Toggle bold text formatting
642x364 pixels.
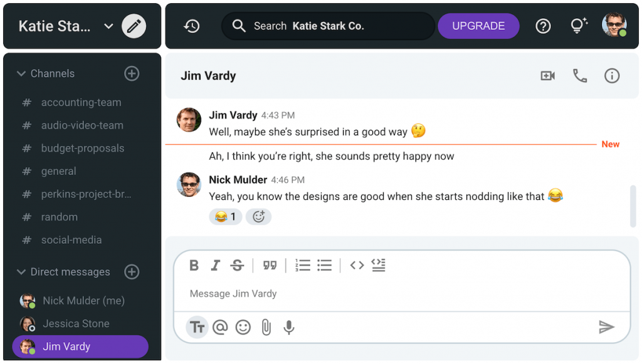click(194, 266)
